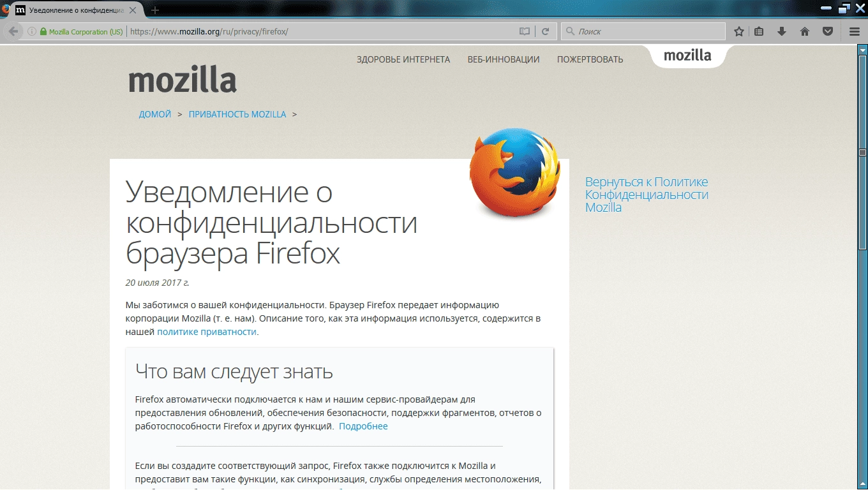Open 'Пожертвовать' nav item
The height and width of the screenshot is (490, 868).
590,59
